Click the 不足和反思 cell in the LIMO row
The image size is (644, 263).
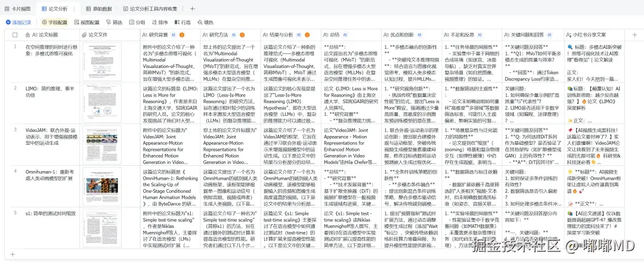tap(472, 103)
